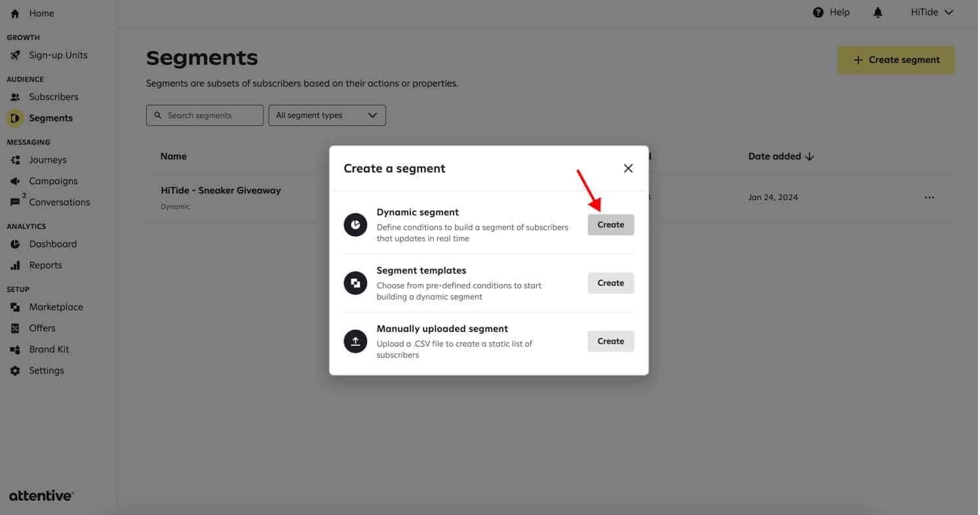Close the Create a segment dialog
Viewport: 980px width, 515px height.
(x=628, y=169)
